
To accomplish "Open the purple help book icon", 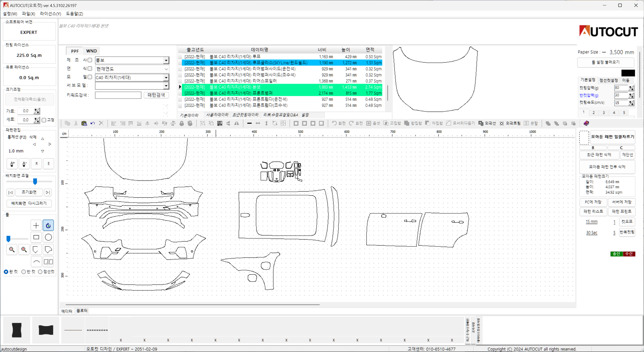I will (586, 123).
